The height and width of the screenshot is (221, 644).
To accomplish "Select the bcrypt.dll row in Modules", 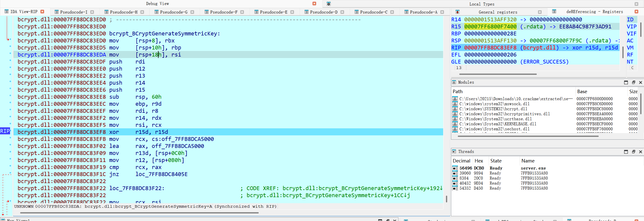I will point(545,109).
